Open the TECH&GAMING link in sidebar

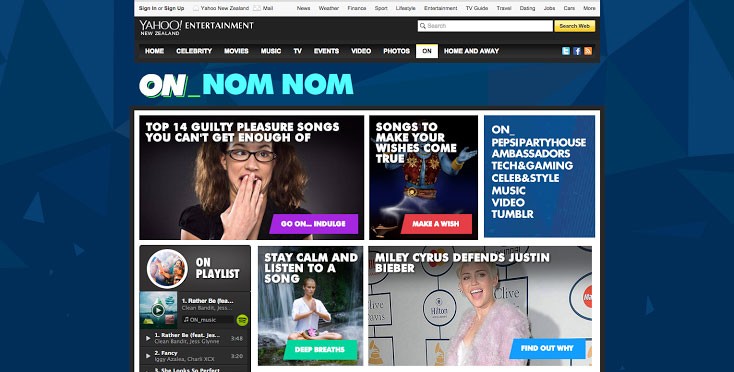pyautogui.click(x=532, y=166)
